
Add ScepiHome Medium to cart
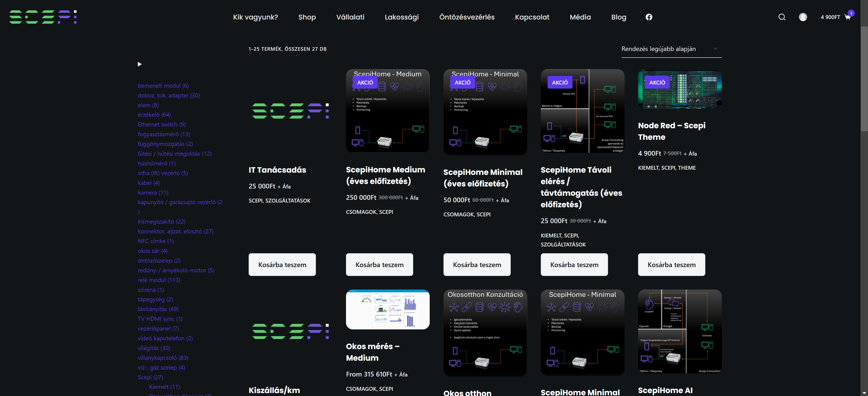tap(379, 264)
